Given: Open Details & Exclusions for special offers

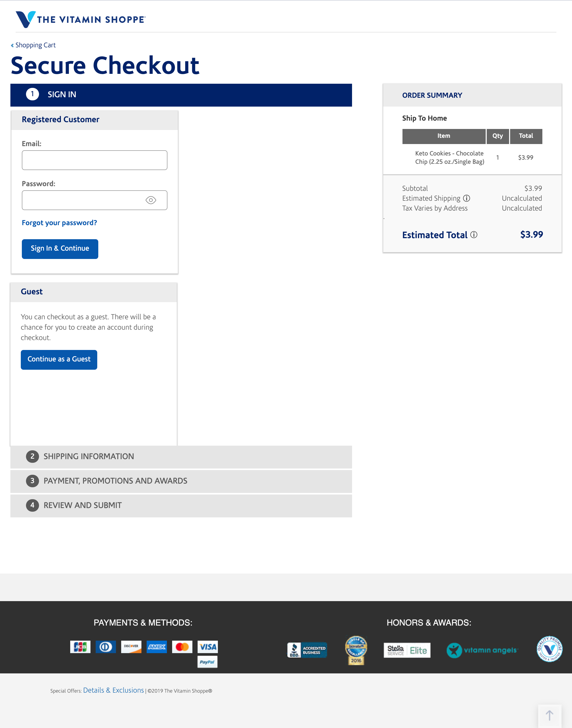Looking at the screenshot, I should (x=114, y=690).
